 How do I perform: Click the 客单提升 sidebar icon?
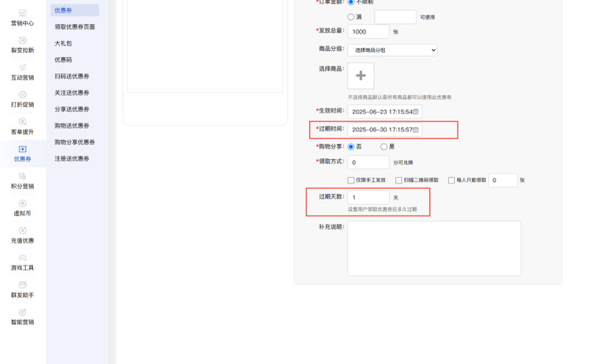tap(22, 122)
